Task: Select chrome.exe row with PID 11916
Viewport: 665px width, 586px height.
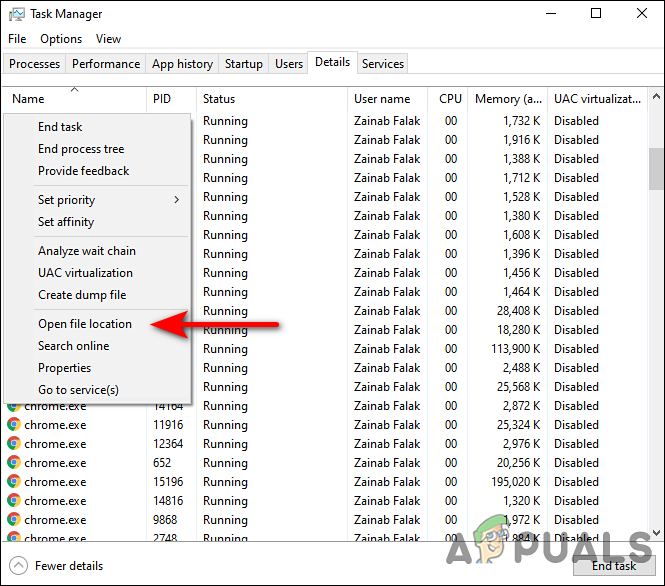Action: tap(325, 425)
